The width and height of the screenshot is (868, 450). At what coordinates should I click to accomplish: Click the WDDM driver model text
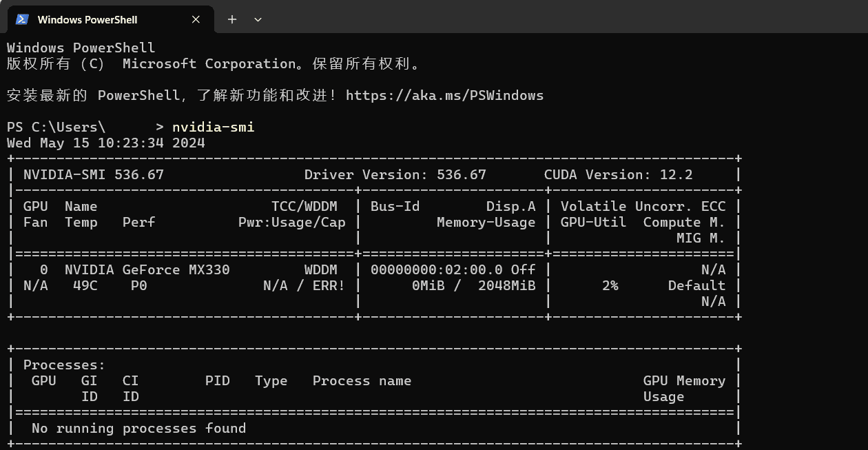(320, 269)
